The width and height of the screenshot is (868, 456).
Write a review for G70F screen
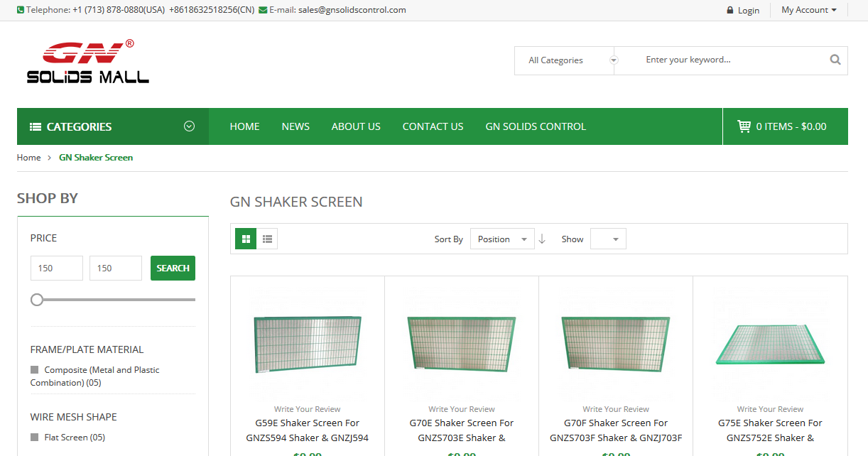(616, 409)
